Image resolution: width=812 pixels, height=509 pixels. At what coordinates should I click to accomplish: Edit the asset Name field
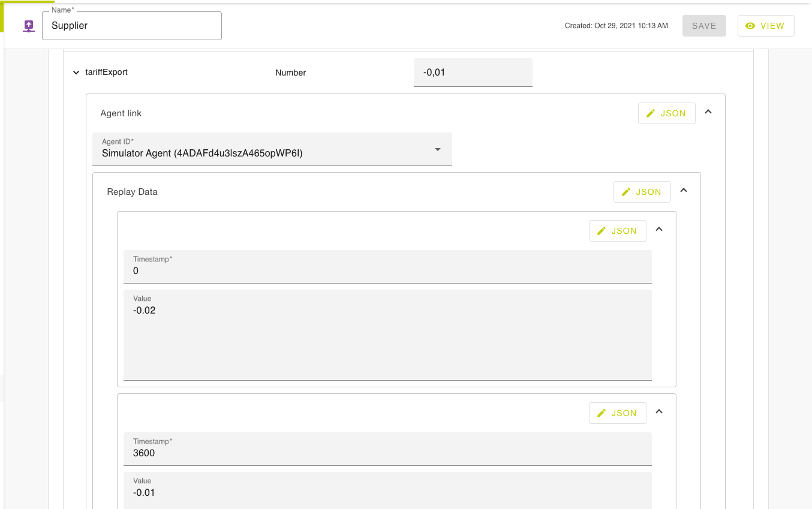(132, 26)
